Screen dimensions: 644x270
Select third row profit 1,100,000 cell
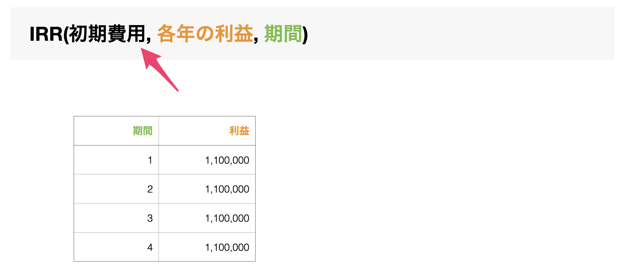click(x=207, y=218)
